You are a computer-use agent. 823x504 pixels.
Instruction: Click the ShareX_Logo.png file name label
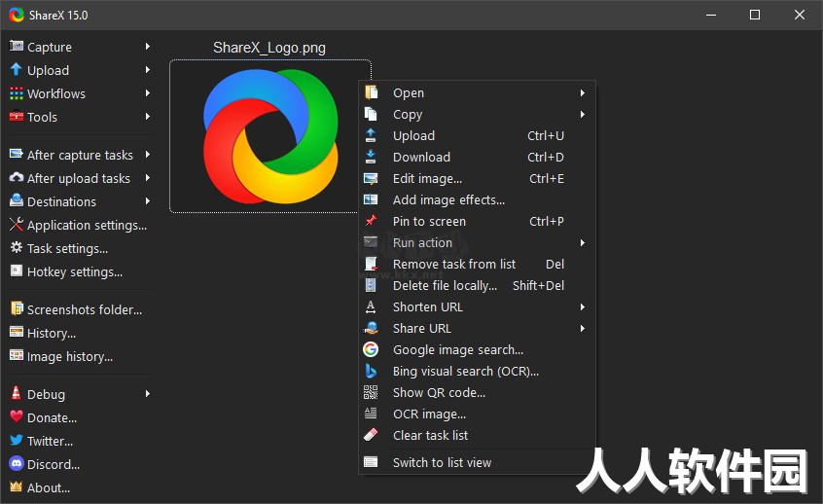click(x=269, y=48)
